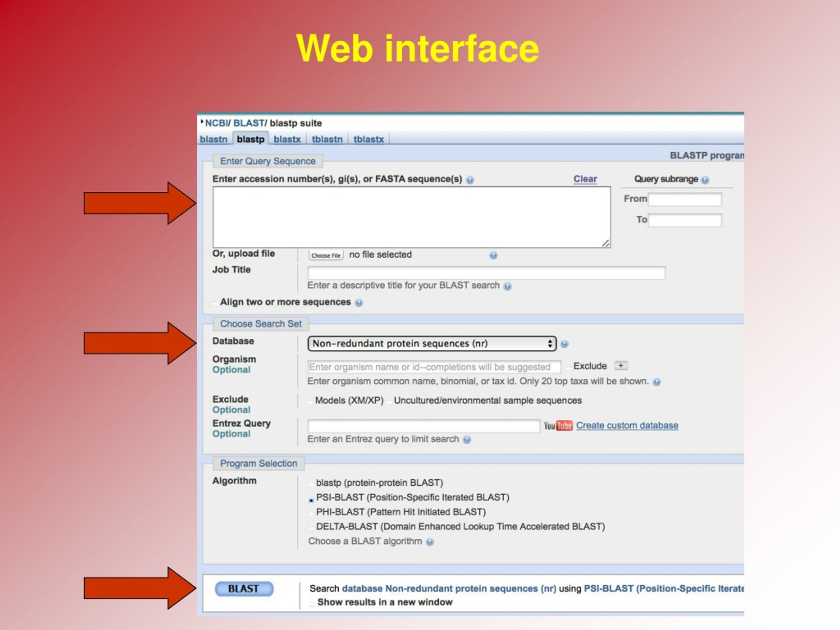This screenshot has height=630, width=840.
Task: Click the Entrez Query input field
Action: [x=424, y=426]
